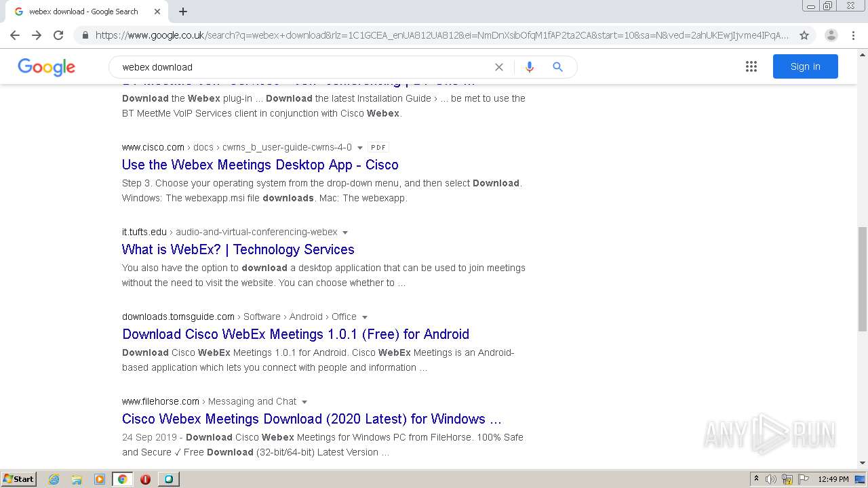
Task: Open the last taskbar application icon
Action: coord(168,479)
